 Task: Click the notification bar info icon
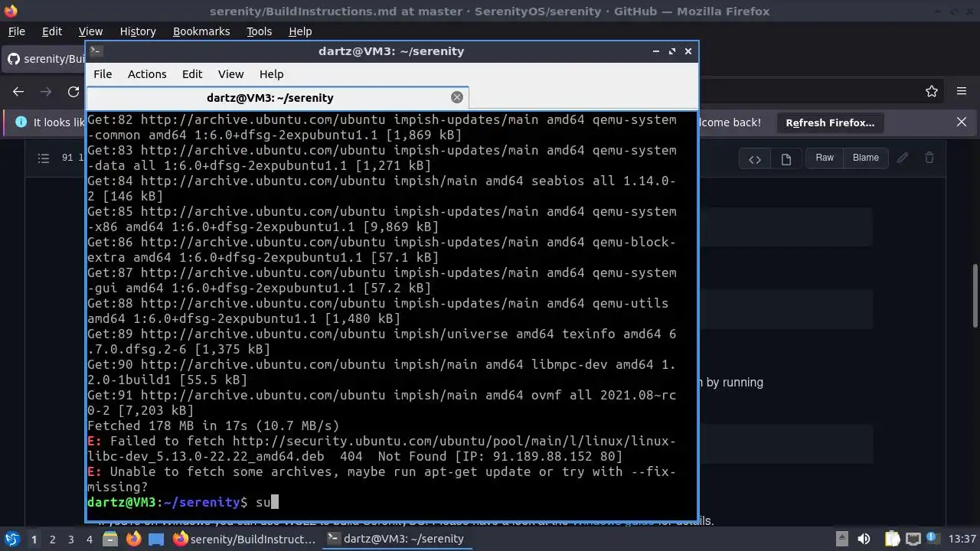20,122
